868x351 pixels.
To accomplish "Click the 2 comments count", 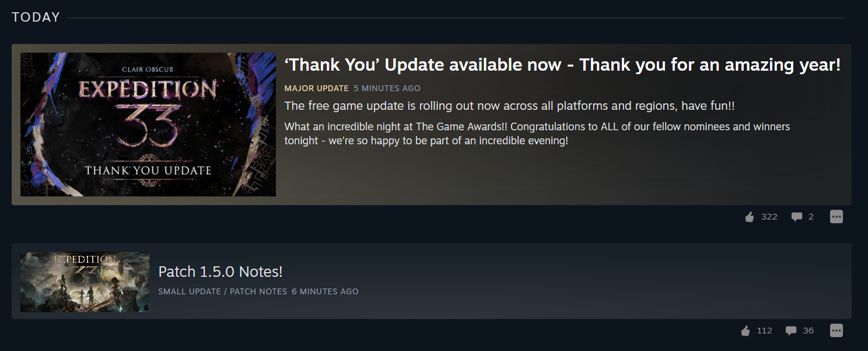I will click(811, 217).
